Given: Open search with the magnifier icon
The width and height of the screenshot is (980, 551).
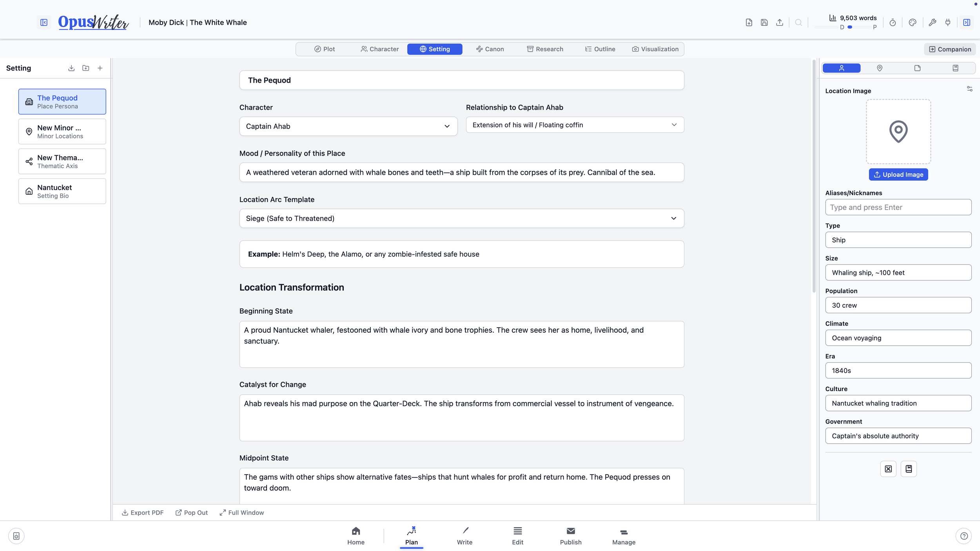Looking at the screenshot, I should coord(799,22).
